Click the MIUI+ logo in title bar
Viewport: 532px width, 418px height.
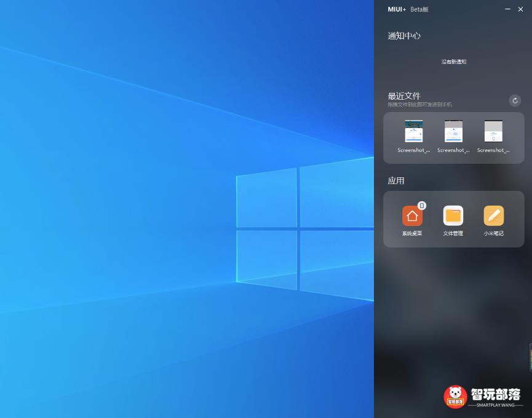(397, 9)
